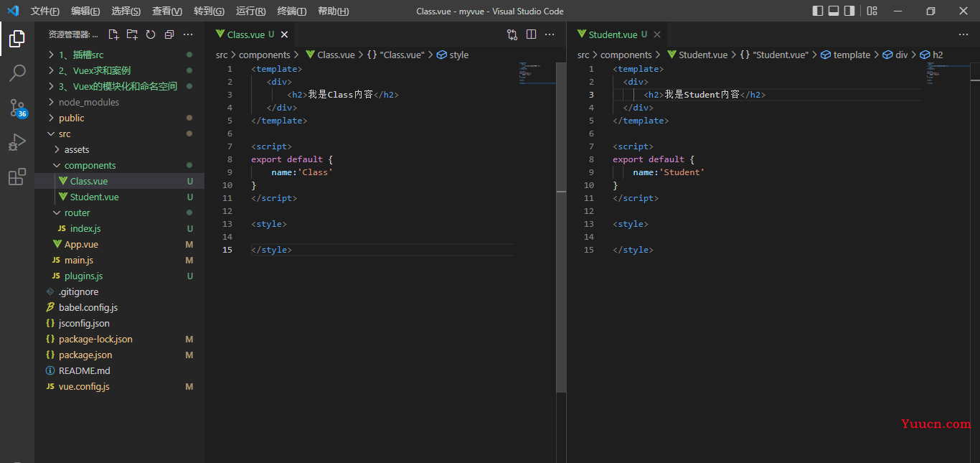
Task: Click the VS Code logo in title bar
Action: coord(12,11)
